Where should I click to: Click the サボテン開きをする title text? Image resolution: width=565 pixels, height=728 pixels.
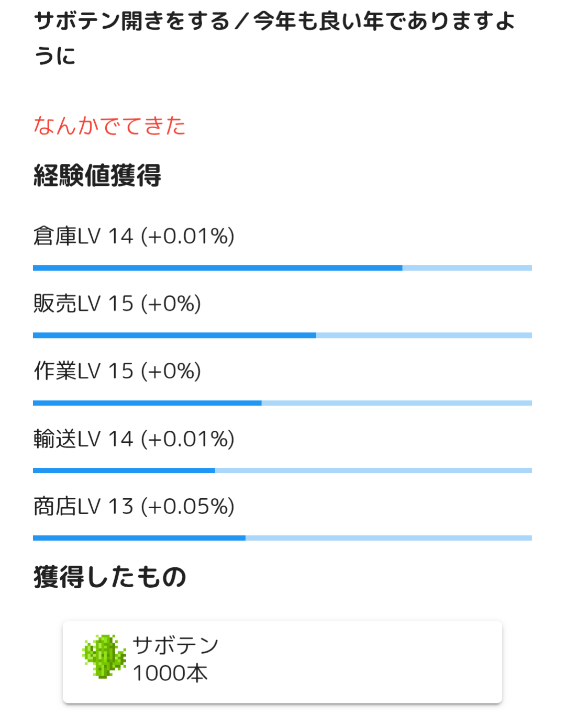[x=131, y=22]
